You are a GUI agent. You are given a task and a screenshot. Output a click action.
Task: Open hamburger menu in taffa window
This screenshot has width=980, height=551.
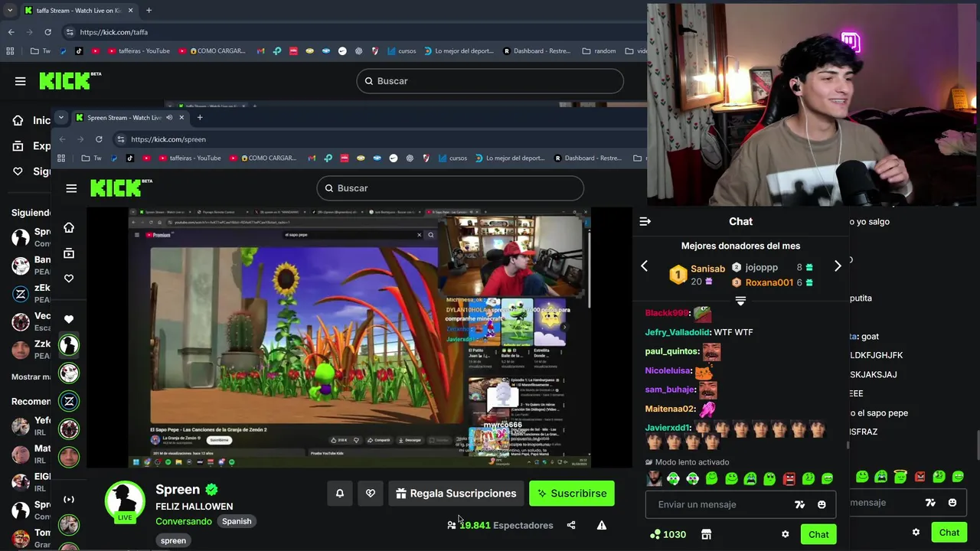click(21, 81)
